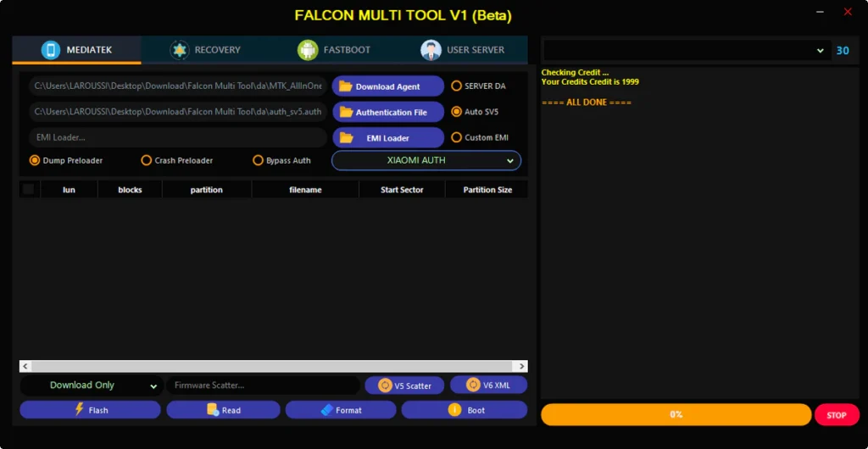This screenshot has height=449, width=868.
Task: Switch to the FASTBOOT tab
Action: click(334, 50)
